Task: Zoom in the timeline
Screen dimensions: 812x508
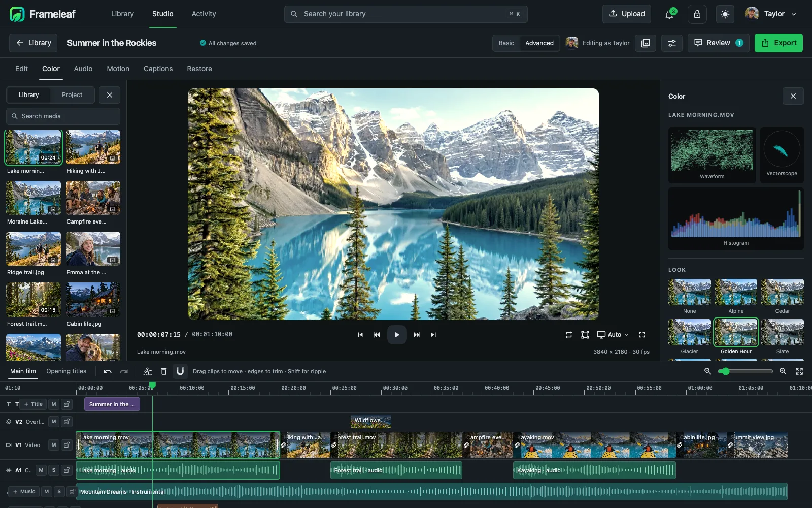Action: [783, 371]
